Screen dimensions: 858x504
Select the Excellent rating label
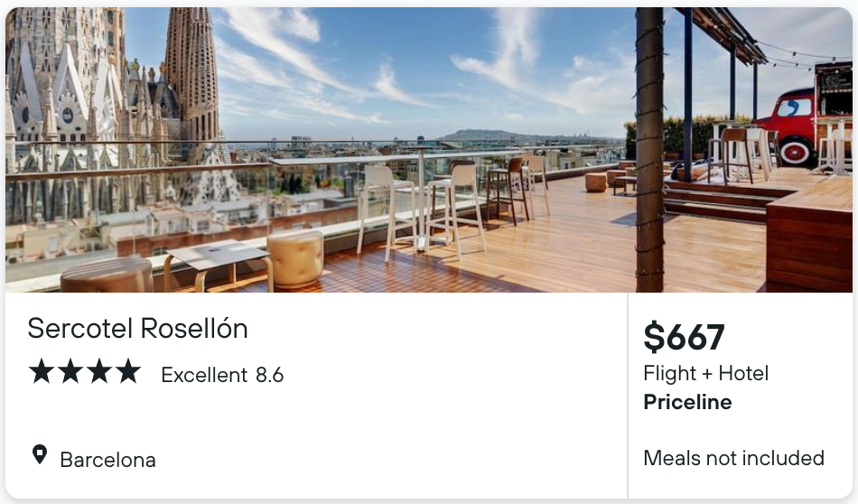click(204, 376)
